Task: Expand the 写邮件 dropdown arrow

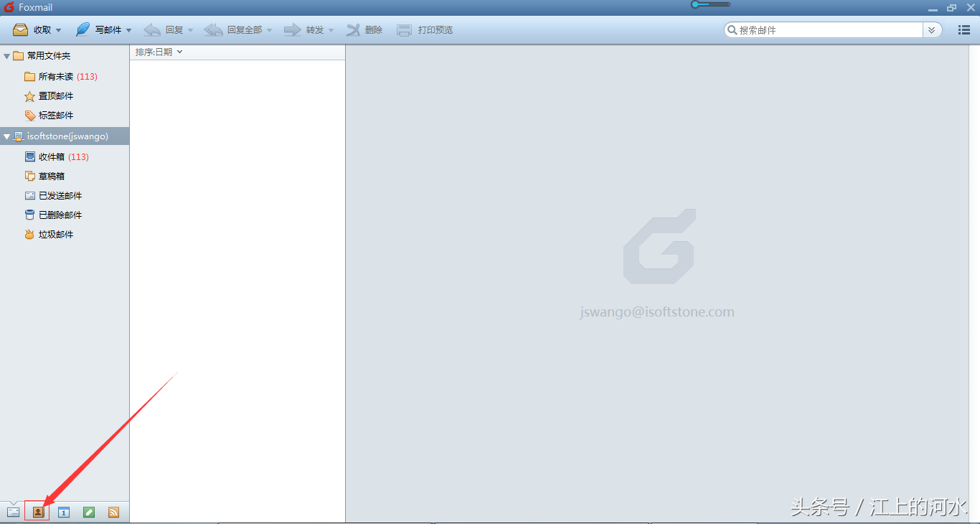Action: (129, 30)
